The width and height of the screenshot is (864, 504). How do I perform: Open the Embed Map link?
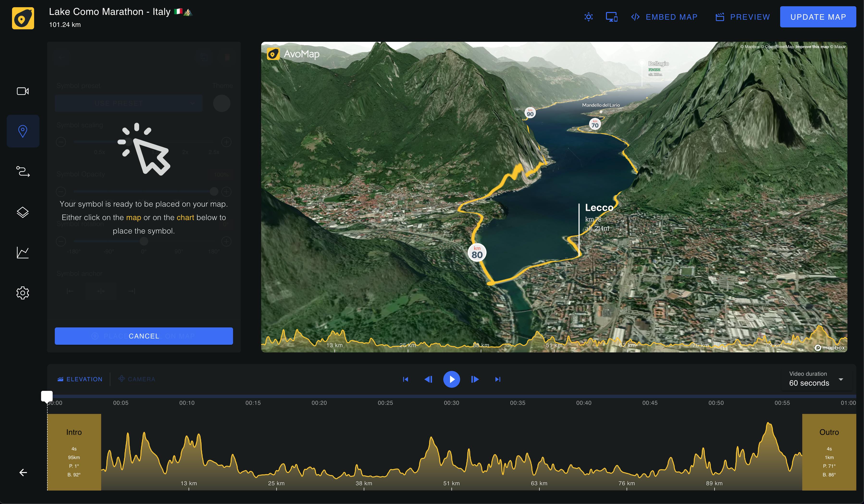tap(664, 17)
